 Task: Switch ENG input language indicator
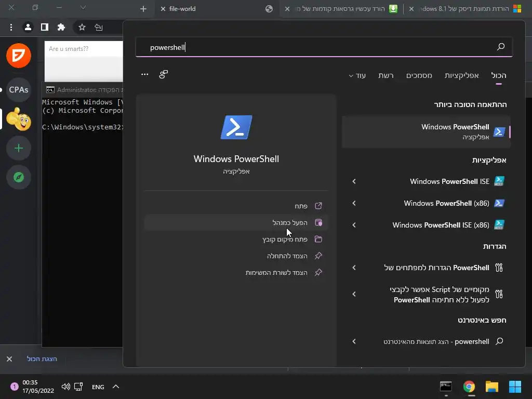98,387
